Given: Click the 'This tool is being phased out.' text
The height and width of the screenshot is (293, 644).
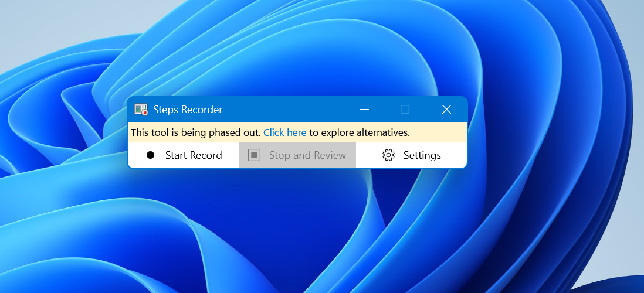Looking at the screenshot, I should [196, 132].
